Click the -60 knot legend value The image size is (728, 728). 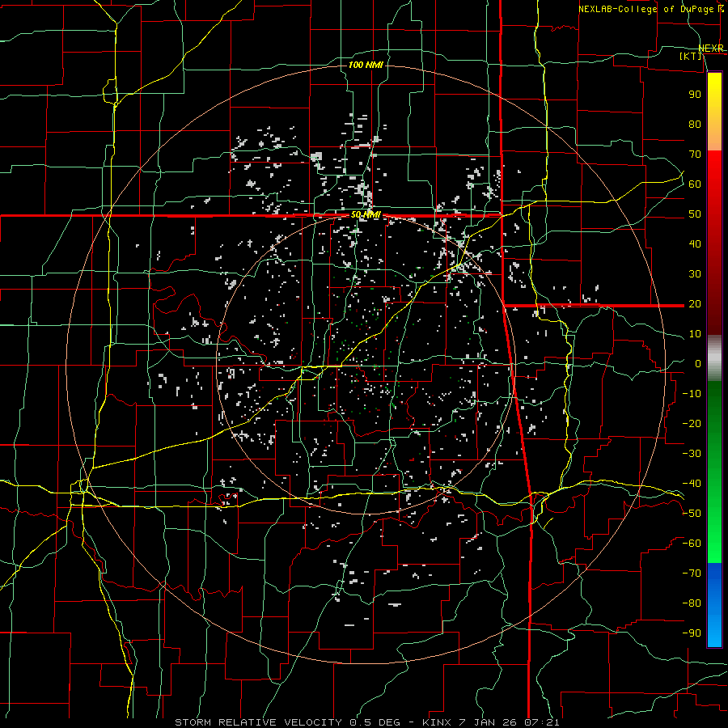pyautogui.click(x=692, y=544)
